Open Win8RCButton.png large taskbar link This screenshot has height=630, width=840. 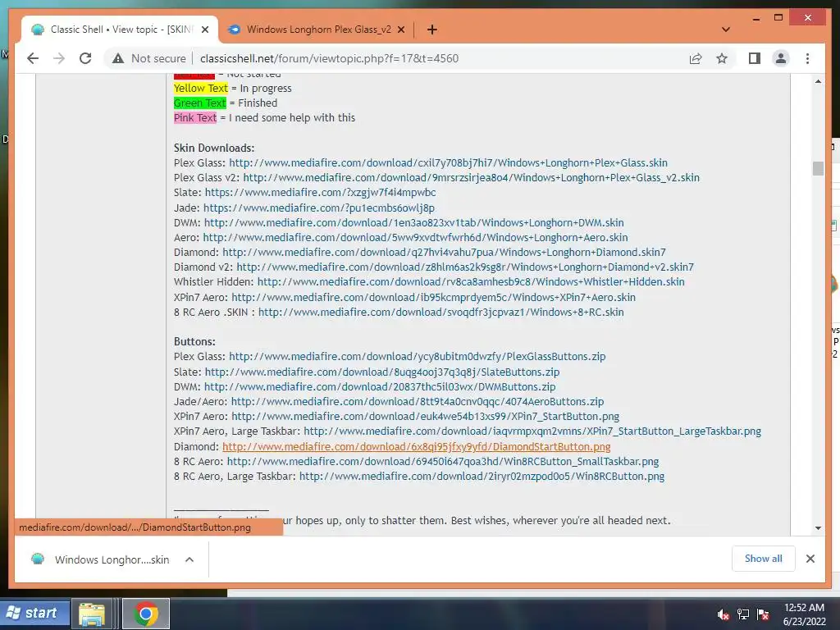pos(482,477)
